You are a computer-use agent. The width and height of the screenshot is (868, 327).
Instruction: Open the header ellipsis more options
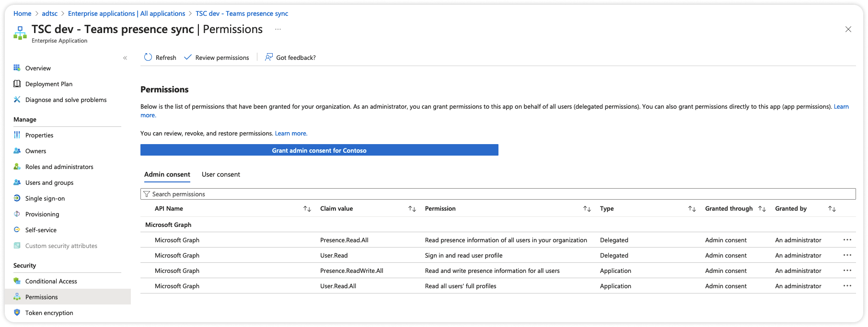tap(278, 29)
